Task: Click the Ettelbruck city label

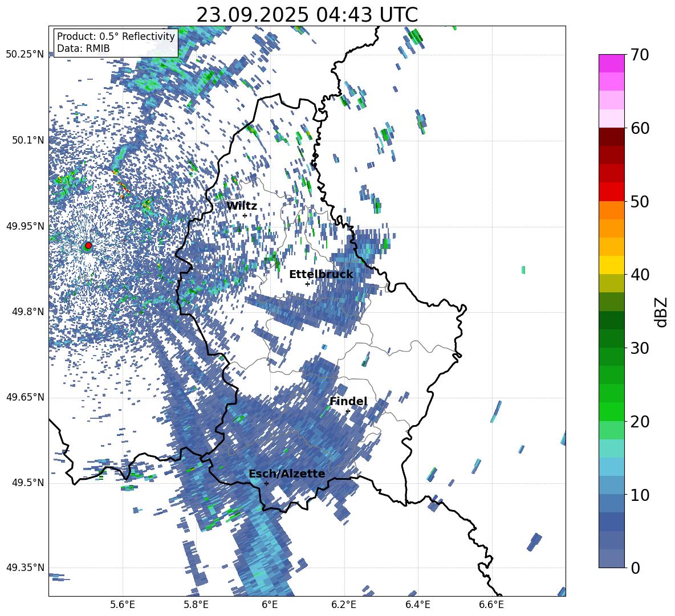Action: tap(321, 275)
